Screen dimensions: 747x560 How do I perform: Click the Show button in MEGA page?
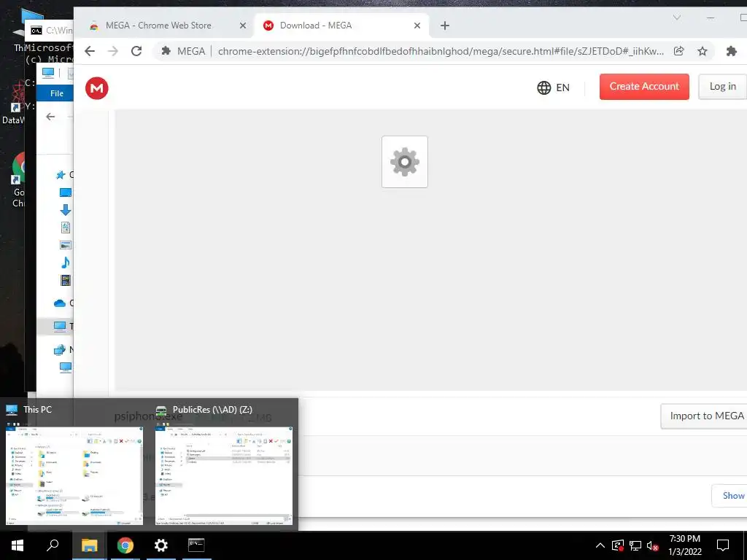(730, 496)
